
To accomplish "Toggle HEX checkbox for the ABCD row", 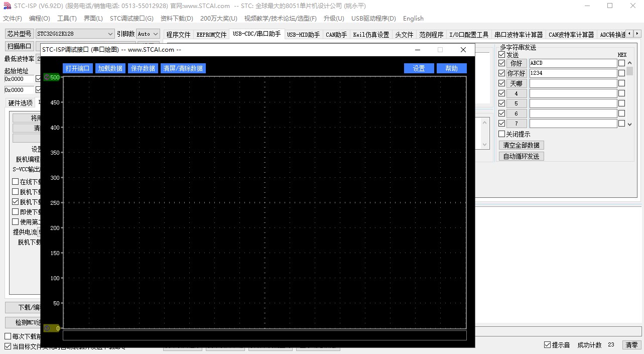I will pyautogui.click(x=621, y=63).
